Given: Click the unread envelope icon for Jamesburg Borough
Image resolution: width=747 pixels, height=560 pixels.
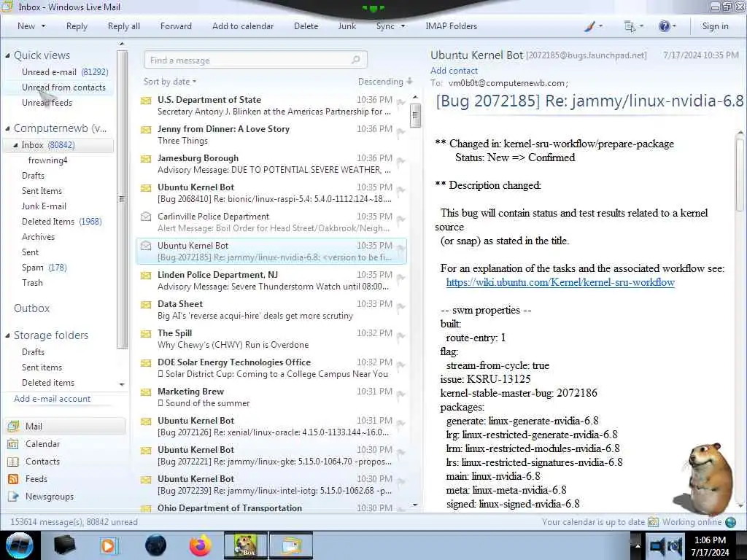Looking at the screenshot, I should pyautogui.click(x=146, y=159).
